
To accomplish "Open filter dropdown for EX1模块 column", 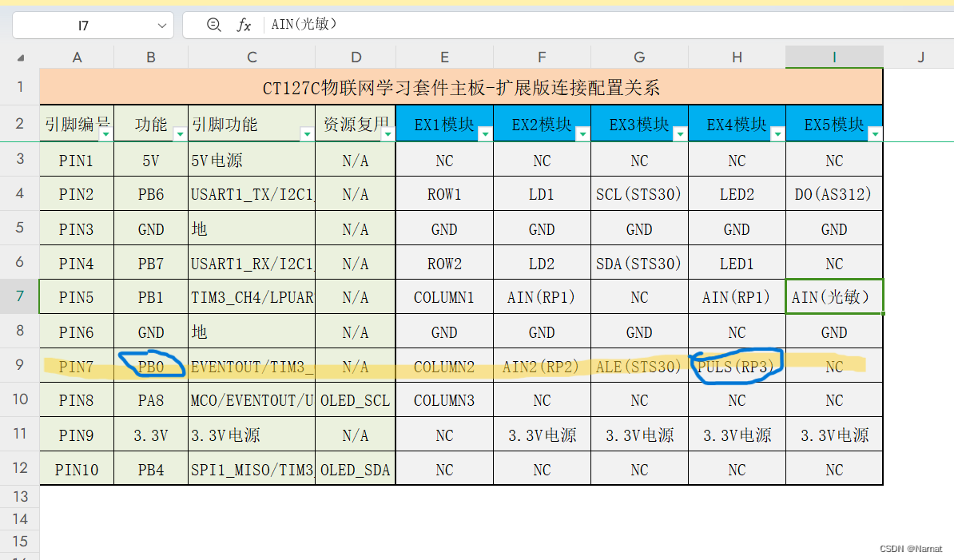I will tap(485, 134).
